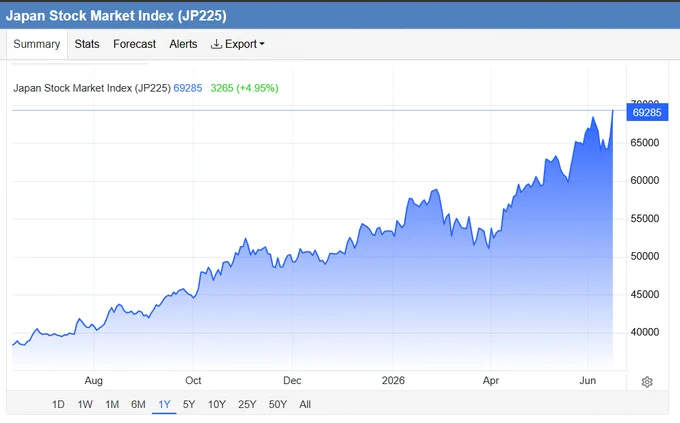Select the 1W time range

pyautogui.click(x=85, y=404)
